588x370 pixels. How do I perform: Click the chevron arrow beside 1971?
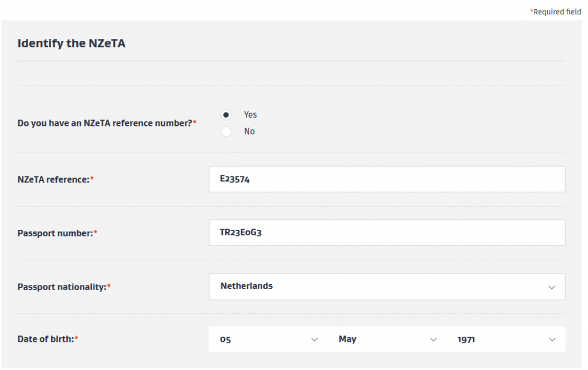(552, 340)
